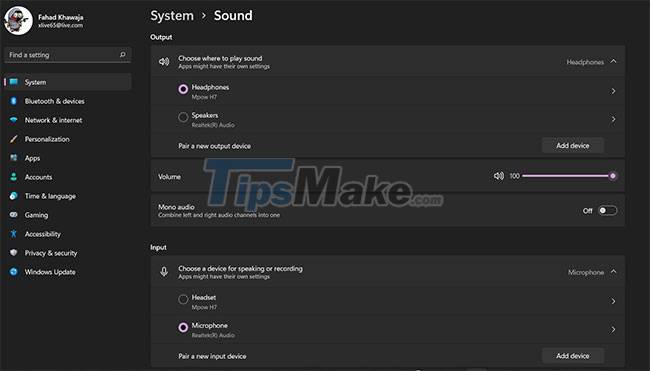The image size is (650, 371).
Task: Open Microphone properties via right chevron
Action: pos(613,330)
